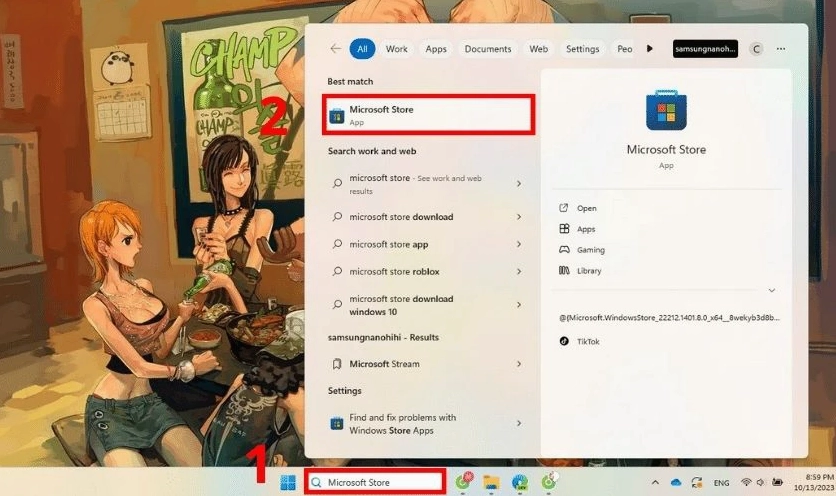Click the volume speaker tray icon

(760, 482)
